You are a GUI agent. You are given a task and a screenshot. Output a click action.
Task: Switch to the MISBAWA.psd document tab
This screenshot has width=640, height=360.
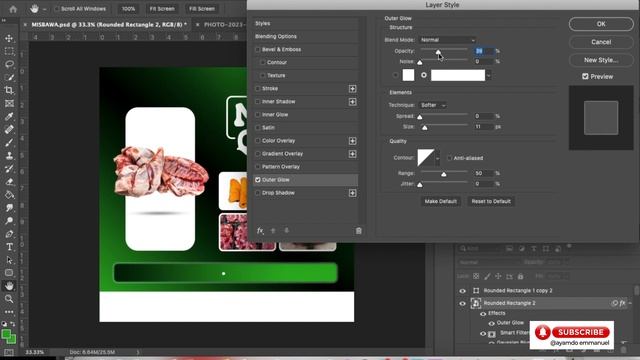(109, 24)
